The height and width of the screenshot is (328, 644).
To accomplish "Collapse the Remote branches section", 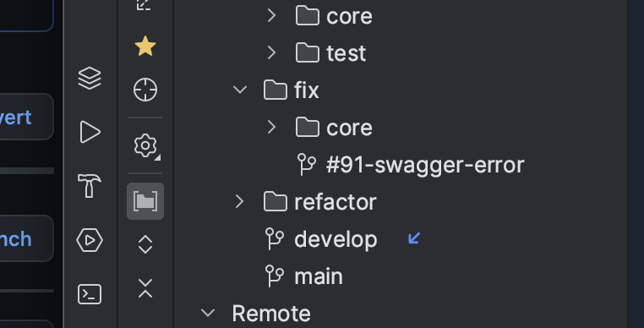I will point(208,313).
